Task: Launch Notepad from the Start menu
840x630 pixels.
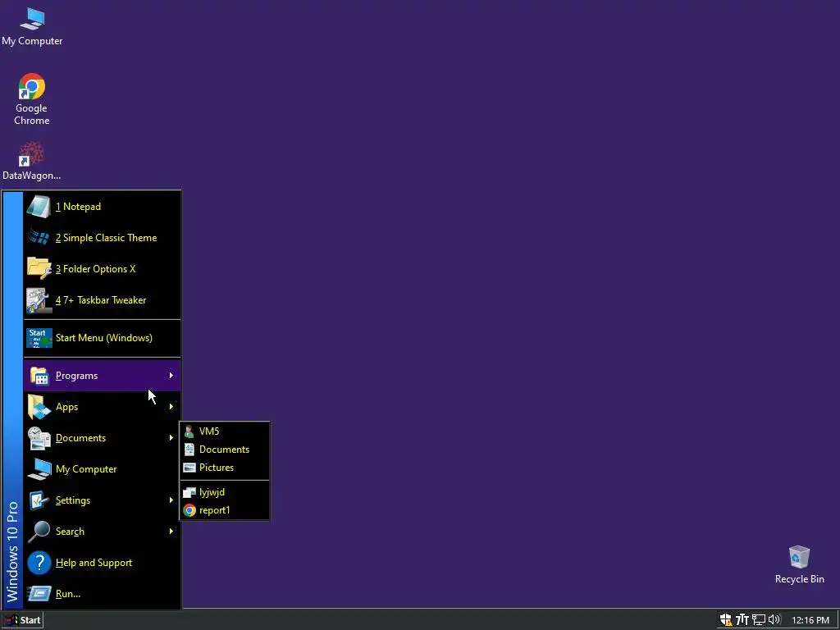Action: pyautogui.click(x=102, y=207)
